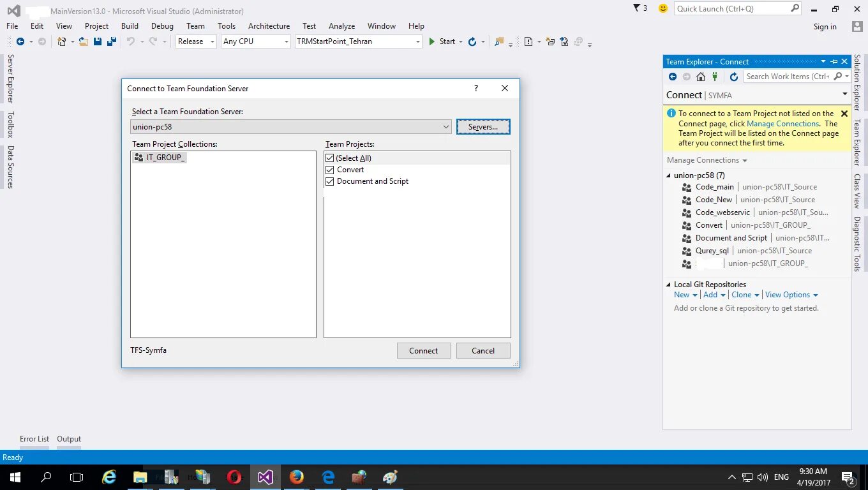
Task: Select the IT_GROUP_ project collection
Action: pos(160,158)
